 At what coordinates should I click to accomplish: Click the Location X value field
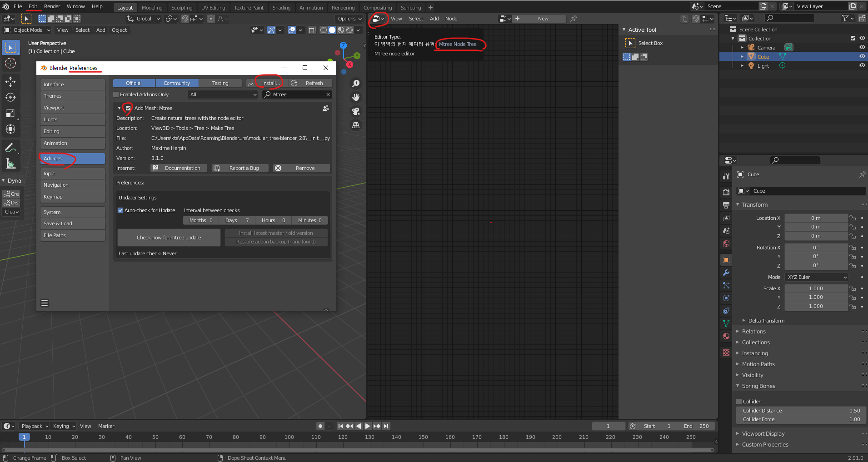coord(816,218)
